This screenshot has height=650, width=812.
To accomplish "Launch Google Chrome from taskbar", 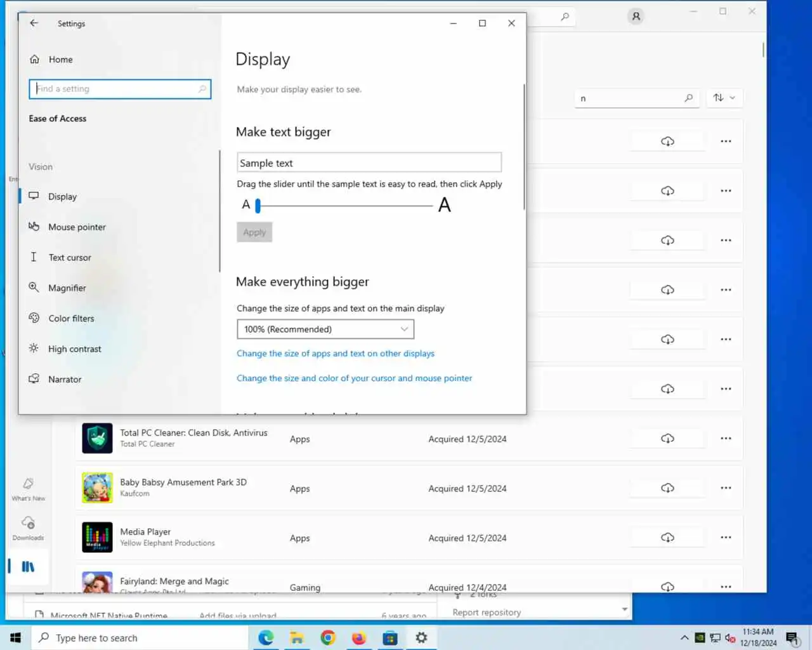I will [x=328, y=638].
